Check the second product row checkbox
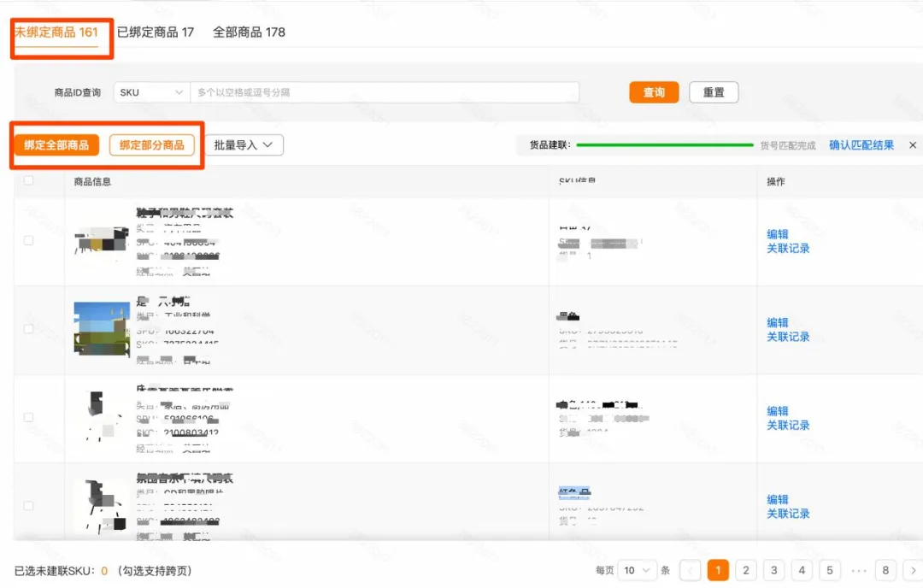This screenshot has height=588, width=923. tap(28, 329)
